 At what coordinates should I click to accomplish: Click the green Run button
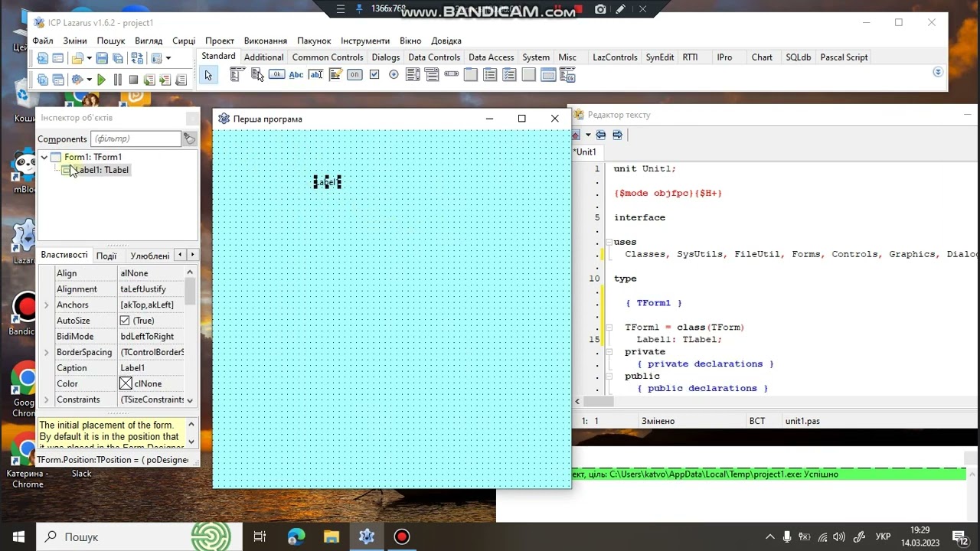pos(101,80)
